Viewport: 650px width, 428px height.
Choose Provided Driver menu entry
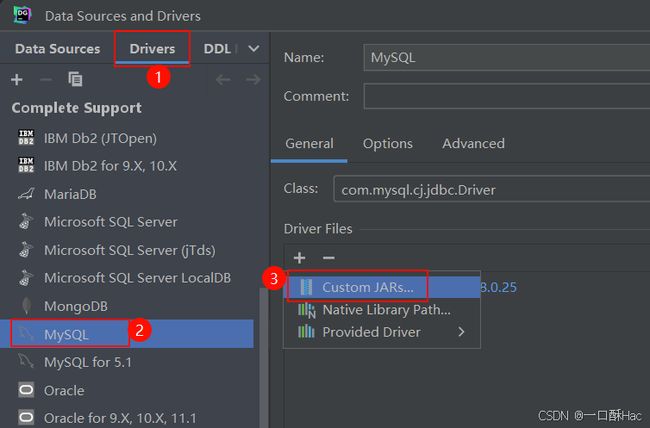pyautogui.click(x=382, y=332)
